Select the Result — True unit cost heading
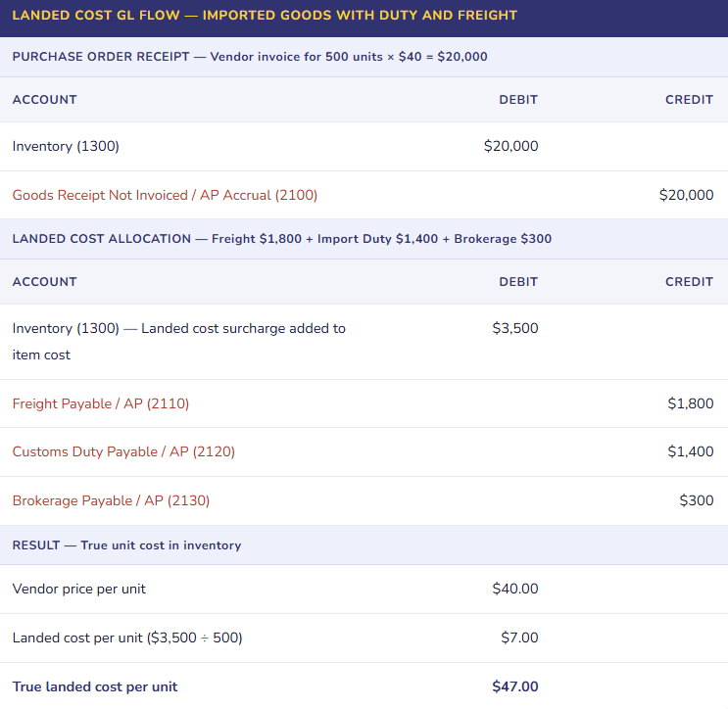 click(126, 545)
